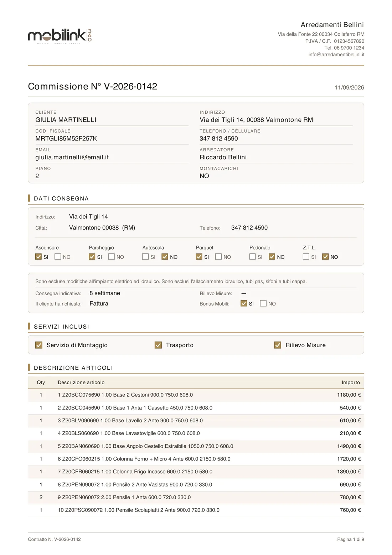
Task: Check the Ascensore SI checkbox
Action: pyautogui.click(x=38, y=257)
